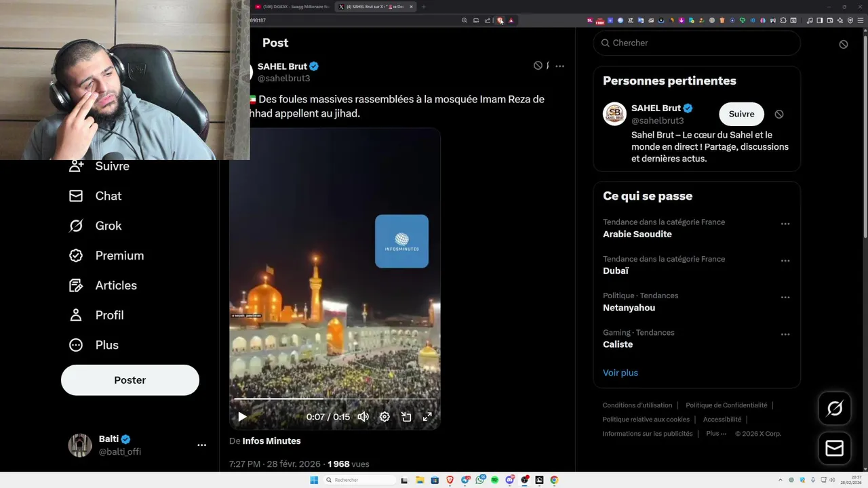Open options for Arabie Saoudite trend
Screen dimensions: 868x488
pos(785,224)
